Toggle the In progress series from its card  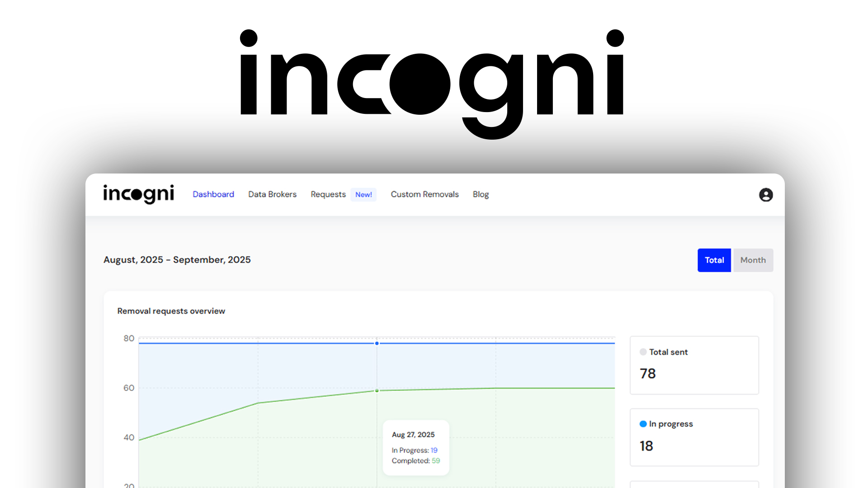694,437
